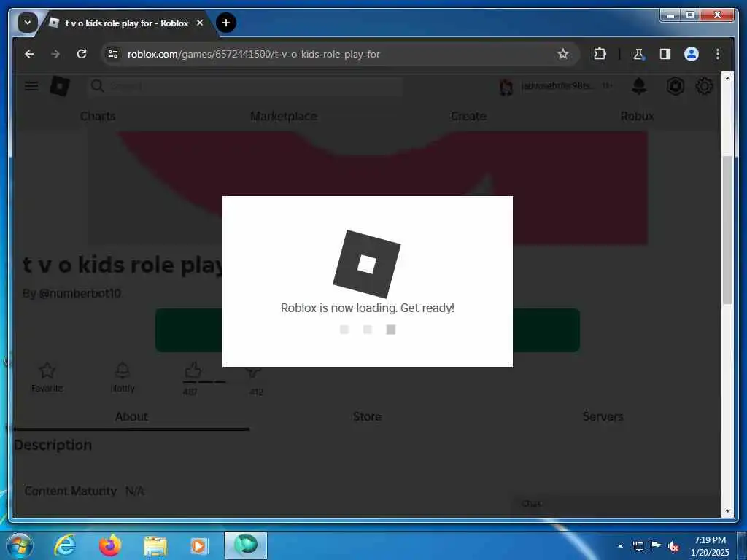Toggle Notify bell for this game
The image size is (747, 560).
pos(123,370)
